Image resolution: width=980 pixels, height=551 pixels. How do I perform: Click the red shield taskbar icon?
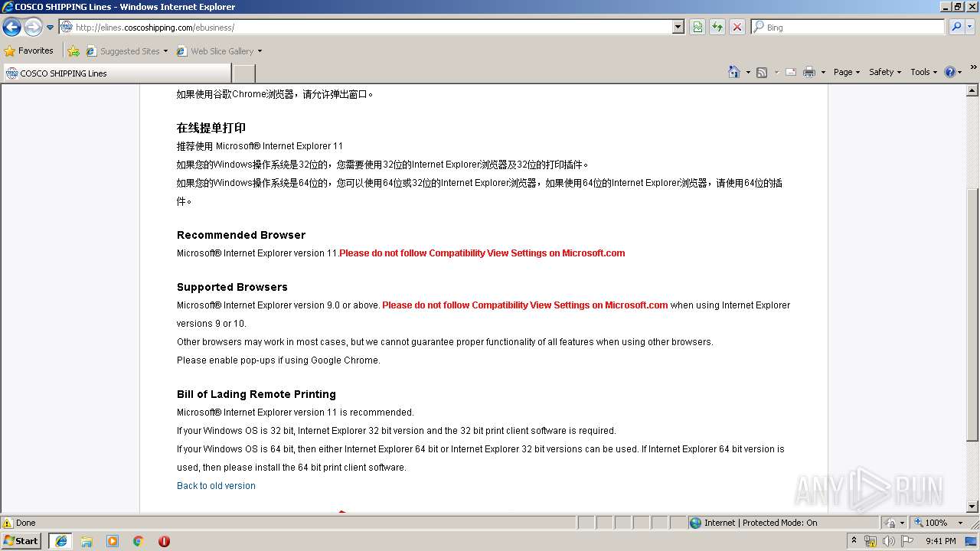pyautogui.click(x=164, y=541)
